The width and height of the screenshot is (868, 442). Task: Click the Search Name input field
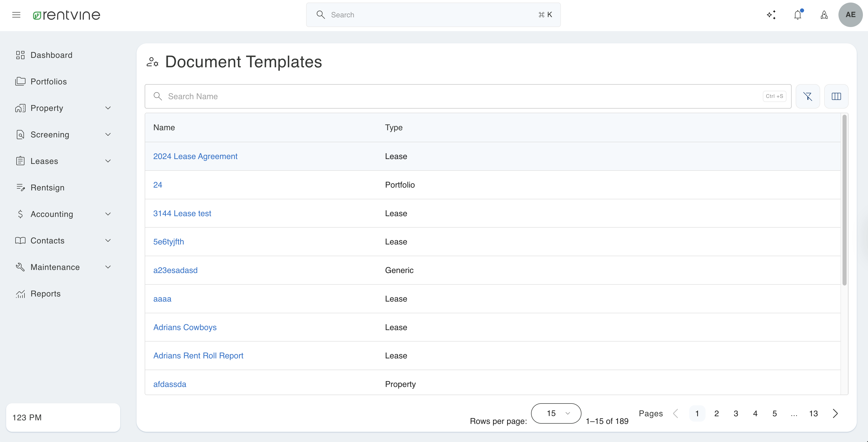coord(468,96)
